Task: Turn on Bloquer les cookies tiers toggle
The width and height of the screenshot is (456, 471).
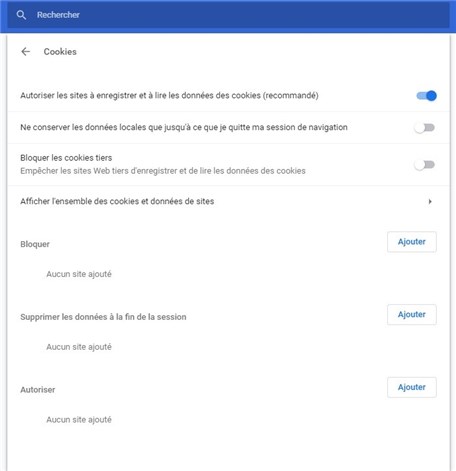Action: tap(425, 165)
